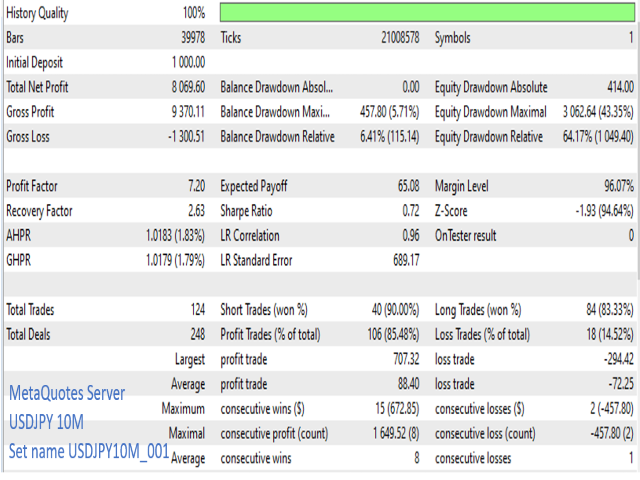
Task: Select Profit Trades value 106 (85.48%)
Action: pos(393,334)
